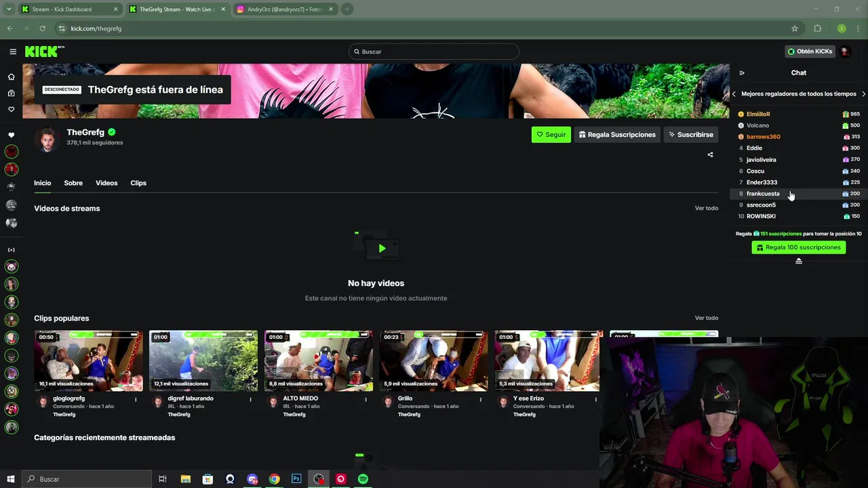
Task: Open Chrome tab list dropdown arrow
Action: pyautogui.click(x=8, y=9)
